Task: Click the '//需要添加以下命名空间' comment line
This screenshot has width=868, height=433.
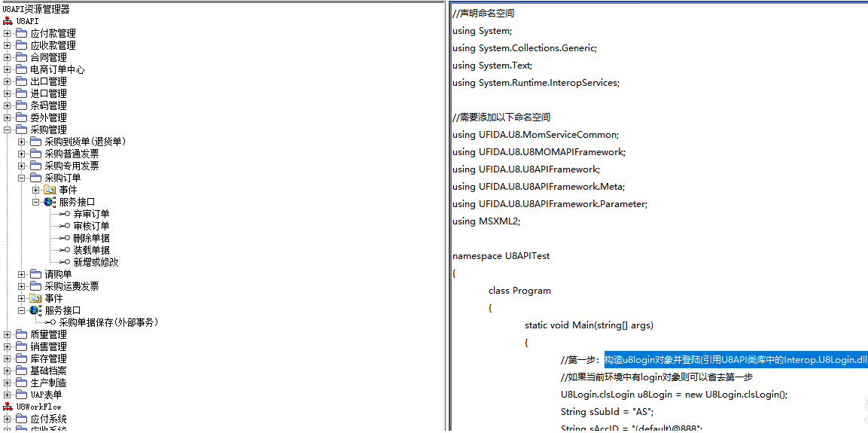Action: [x=501, y=117]
